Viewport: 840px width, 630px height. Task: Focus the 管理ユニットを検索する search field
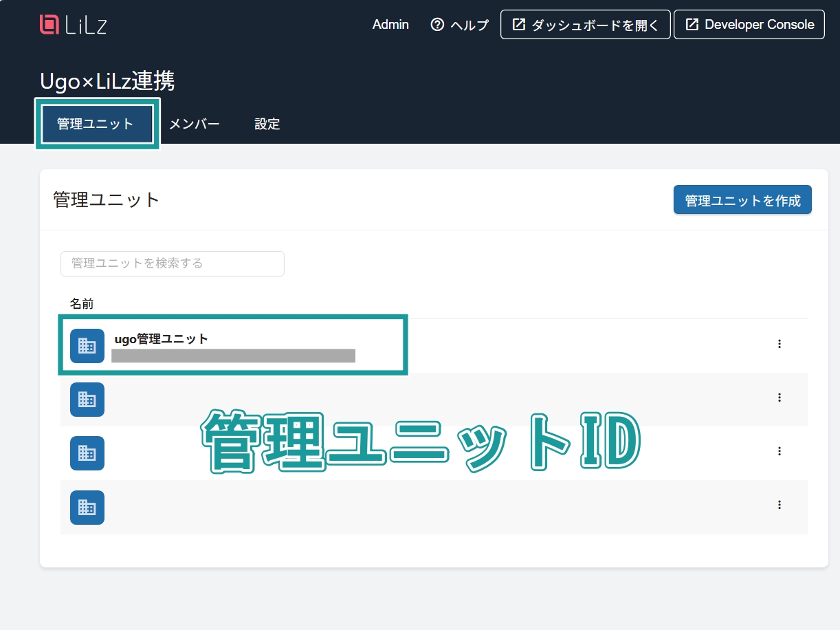173,263
